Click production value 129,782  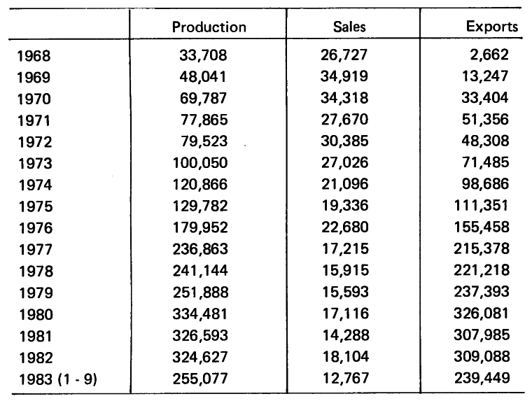click(202, 207)
